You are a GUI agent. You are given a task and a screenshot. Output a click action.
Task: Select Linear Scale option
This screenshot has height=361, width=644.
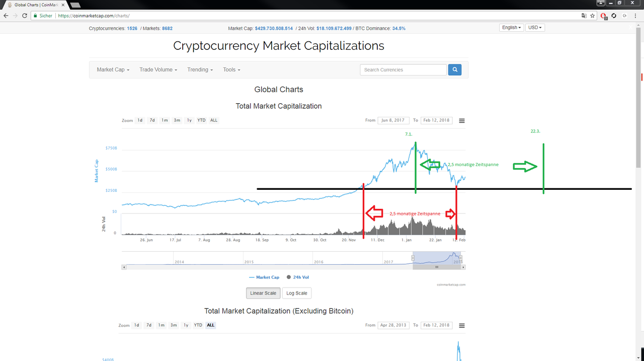[263, 293]
